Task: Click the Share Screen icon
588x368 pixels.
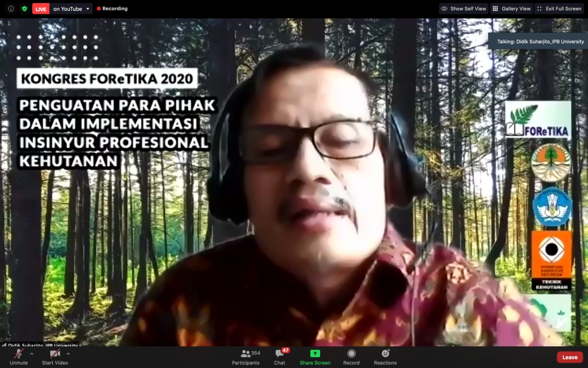Action: (315, 354)
